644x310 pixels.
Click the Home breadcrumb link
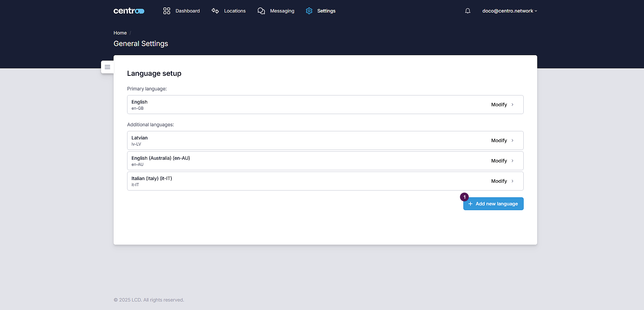click(120, 33)
